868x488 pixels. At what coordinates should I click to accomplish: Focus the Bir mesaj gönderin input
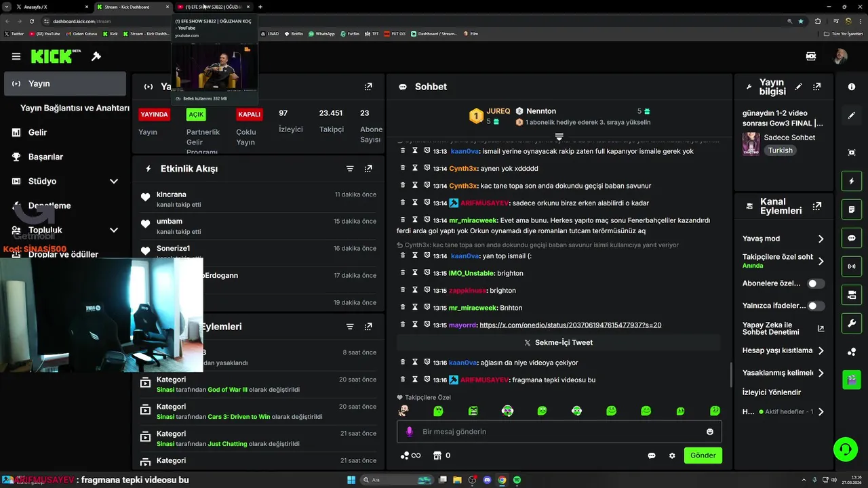point(559,432)
